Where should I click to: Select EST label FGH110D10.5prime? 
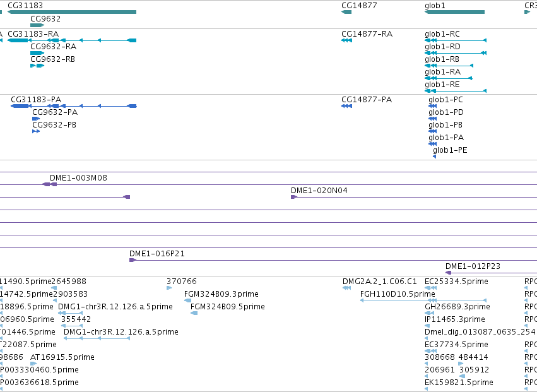tap(398, 294)
